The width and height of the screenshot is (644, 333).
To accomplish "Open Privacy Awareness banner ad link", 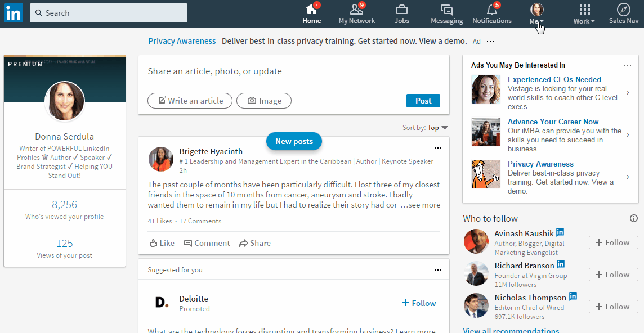I will coord(182,41).
